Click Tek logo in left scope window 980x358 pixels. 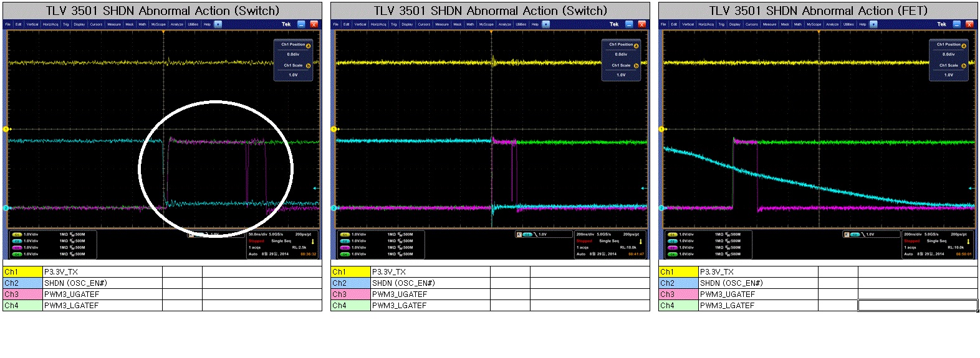[x=286, y=24]
